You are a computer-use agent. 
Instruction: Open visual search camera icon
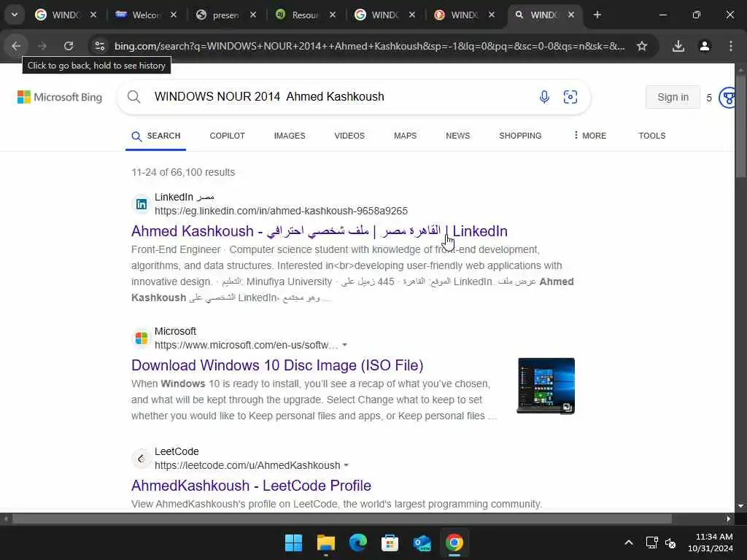point(570,97)
